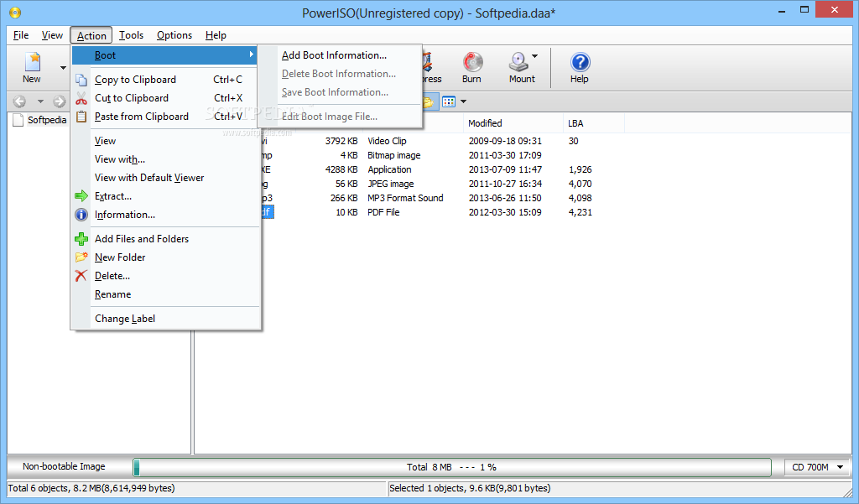Open the CD 700M media size dropdown
This screenshot has width=859, height=504.
[x=817, y=467]
